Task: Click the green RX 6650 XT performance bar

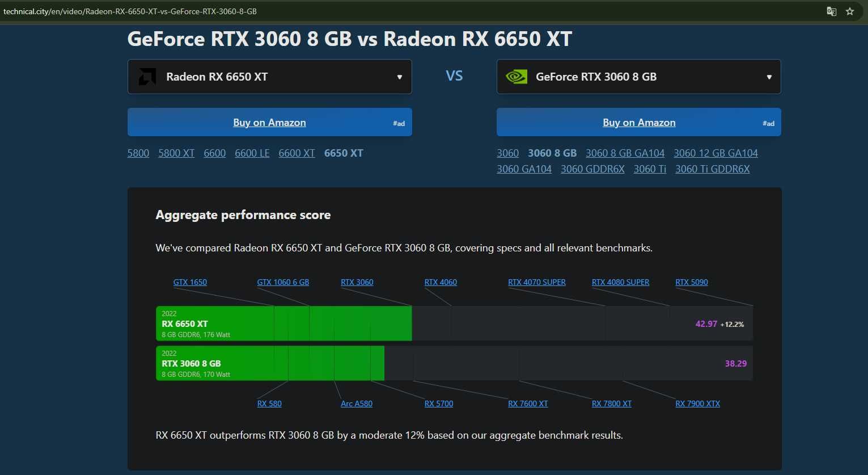Action: pos(284,323)
